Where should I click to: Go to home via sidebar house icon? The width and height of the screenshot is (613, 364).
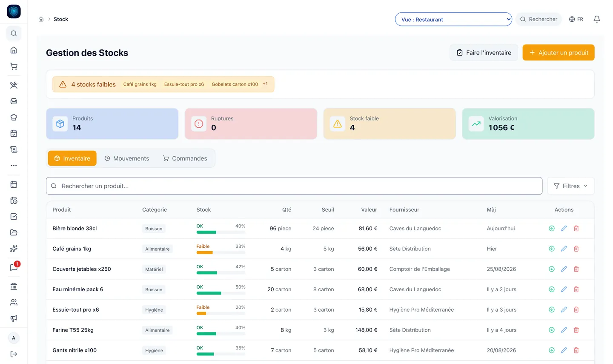(14, 50)
